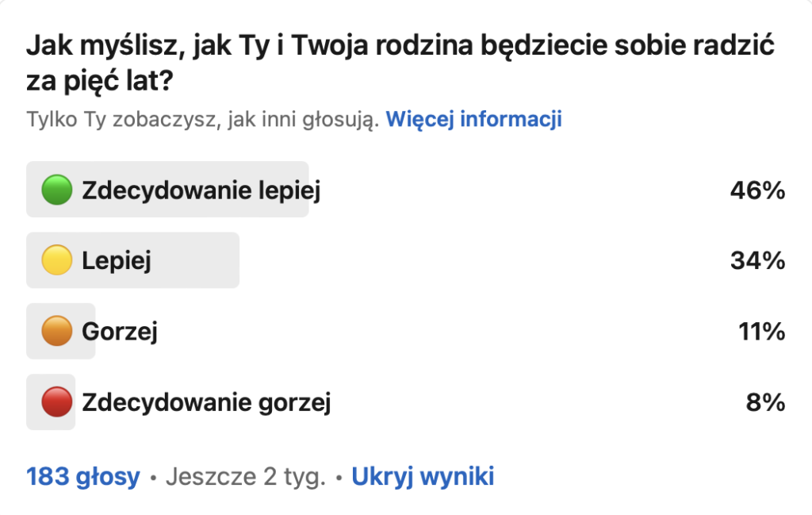
Task: Click the right end of the Zdecydowanie lepiej bar
Action: 303,190
